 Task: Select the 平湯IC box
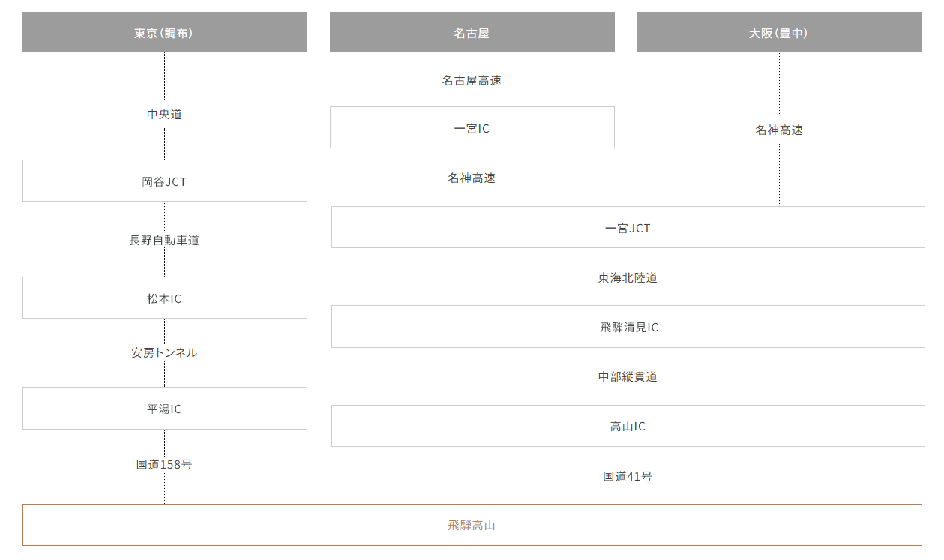tap(164, 409)
